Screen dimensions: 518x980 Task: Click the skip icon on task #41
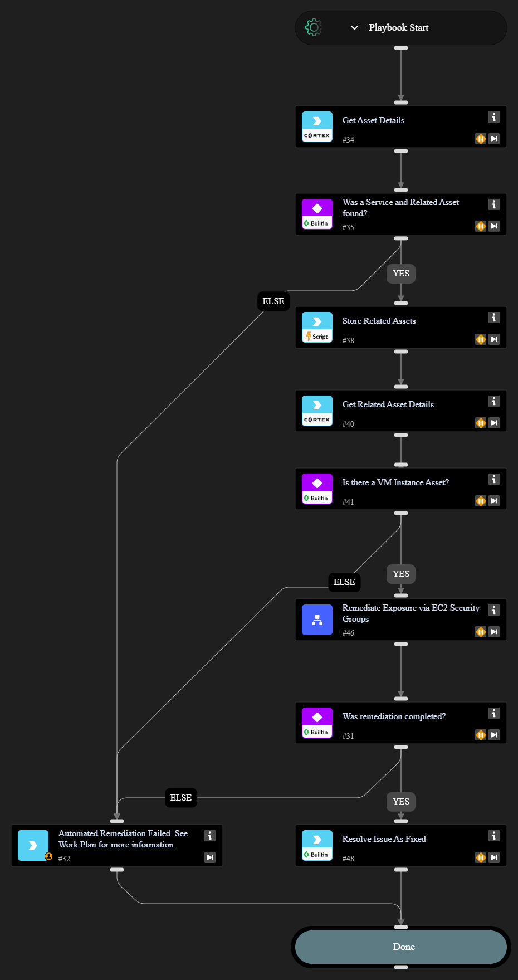click(494, 501)
